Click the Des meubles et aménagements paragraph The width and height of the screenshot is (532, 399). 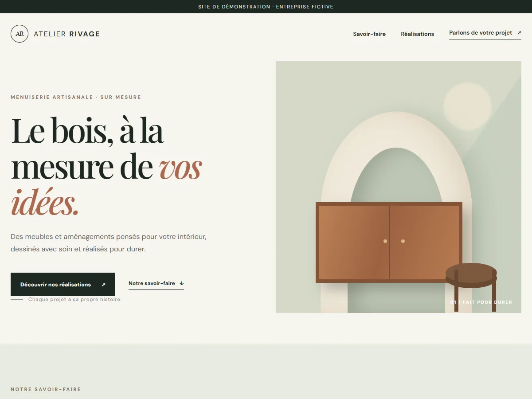109,243
